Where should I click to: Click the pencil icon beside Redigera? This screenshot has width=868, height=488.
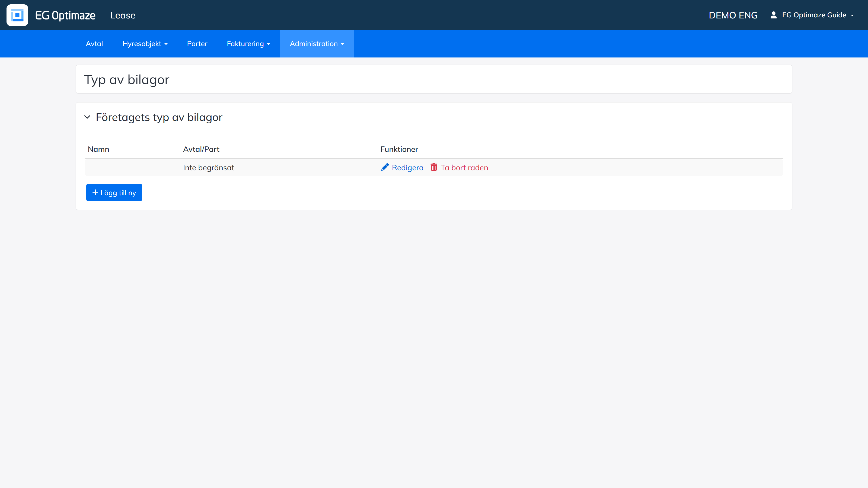pos(385,167)
